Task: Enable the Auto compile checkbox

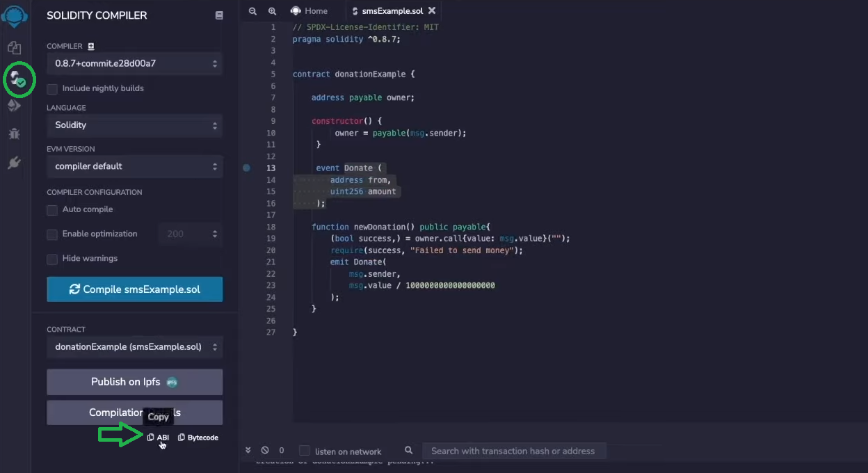Action: (x=52, y=210)
